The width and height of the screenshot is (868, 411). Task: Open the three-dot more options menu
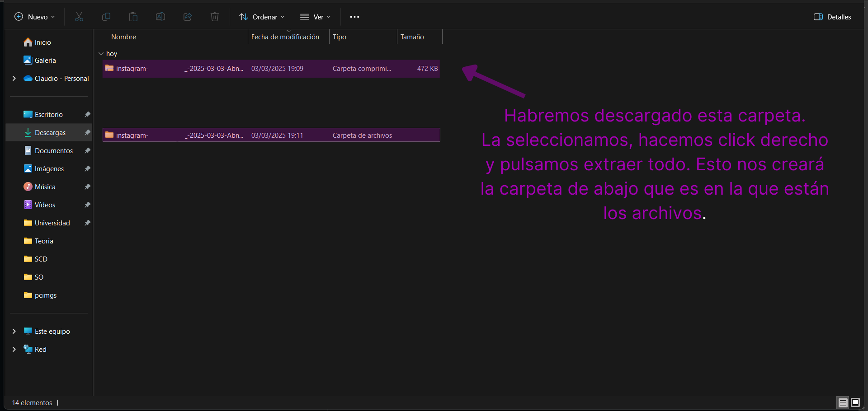(x=354, y=17)
